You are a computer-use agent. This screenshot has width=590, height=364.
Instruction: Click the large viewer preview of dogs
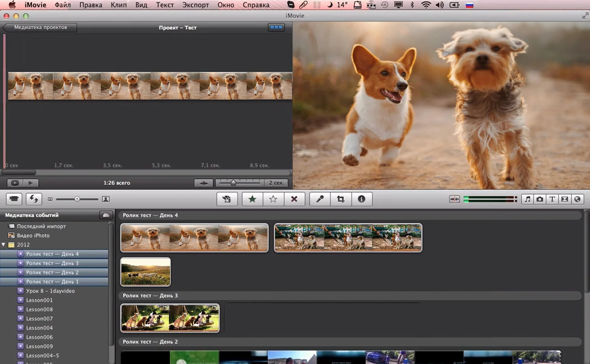[441, 105]
